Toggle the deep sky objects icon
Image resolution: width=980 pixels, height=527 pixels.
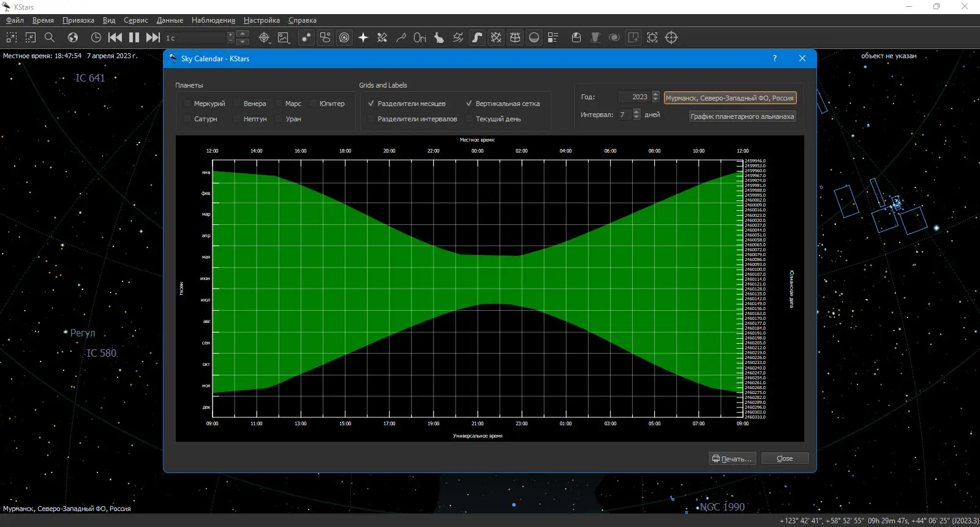(325, 37)
